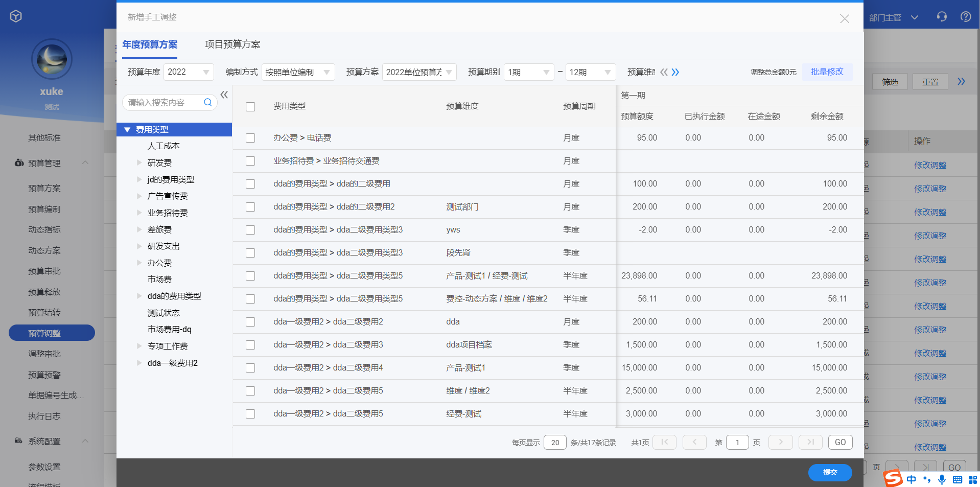Viewport: 980px width, 487px height.
Task: Expand the 专项工作费 tree node
Action: 139,346
